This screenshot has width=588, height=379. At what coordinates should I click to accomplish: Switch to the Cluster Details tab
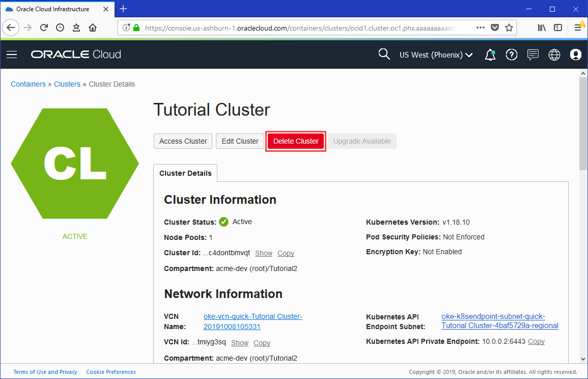click(x=185, y=173)
